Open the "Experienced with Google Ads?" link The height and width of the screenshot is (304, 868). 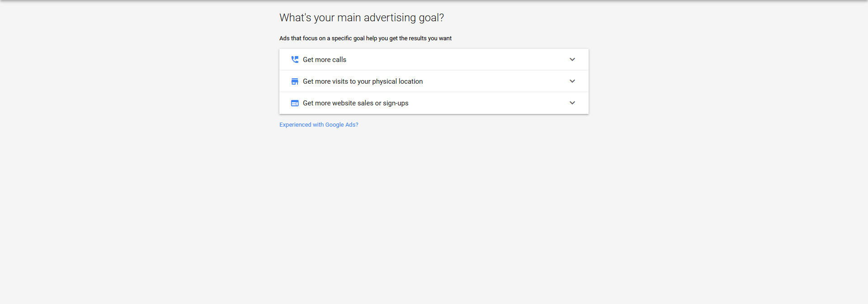319,125
